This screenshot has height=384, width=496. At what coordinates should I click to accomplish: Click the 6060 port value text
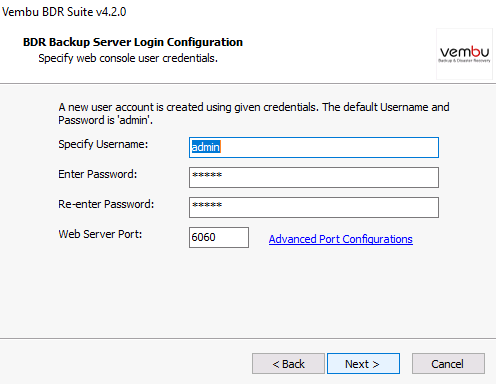click(203, 237)
